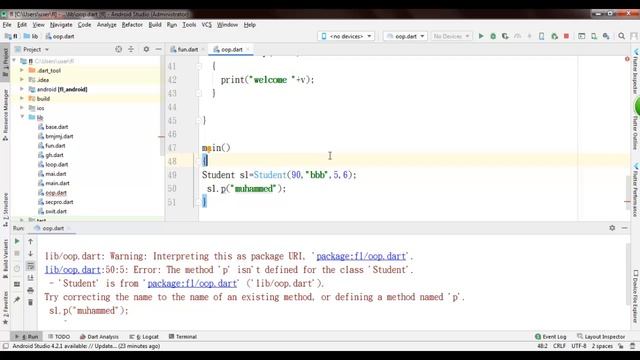The image size is (640, 360).
Task: Click the CRLF line separator in the status bar
Action: tap(559, 346)
